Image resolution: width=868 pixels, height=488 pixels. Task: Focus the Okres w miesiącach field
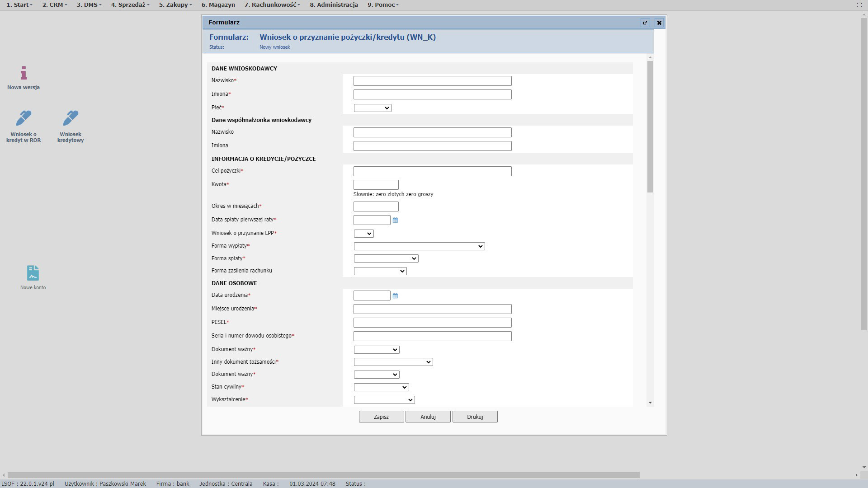click(376, 206)
